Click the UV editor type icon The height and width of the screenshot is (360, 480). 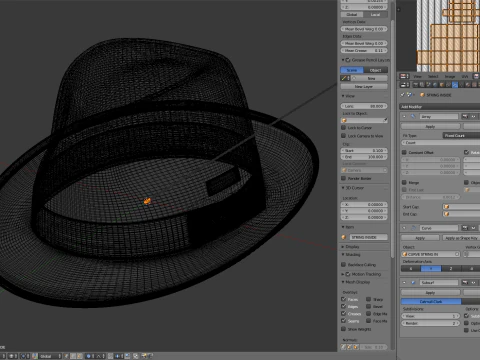(404, 76)
